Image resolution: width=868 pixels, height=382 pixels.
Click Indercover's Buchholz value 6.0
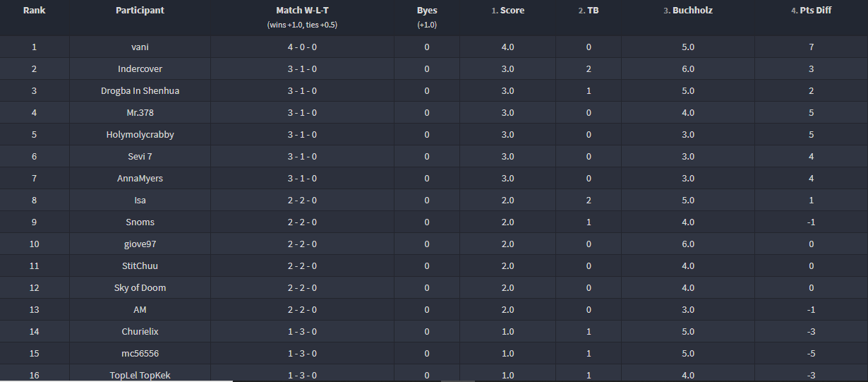(688, 69)
